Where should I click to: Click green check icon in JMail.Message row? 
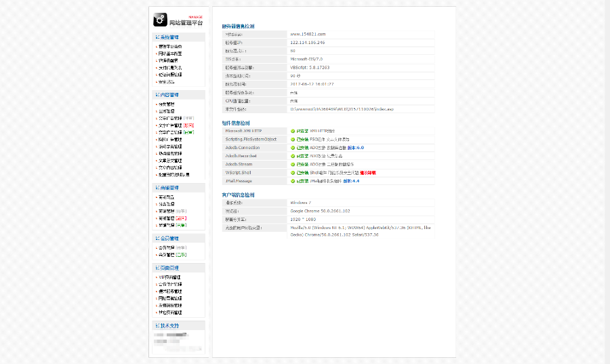click(x=293, y=181)
